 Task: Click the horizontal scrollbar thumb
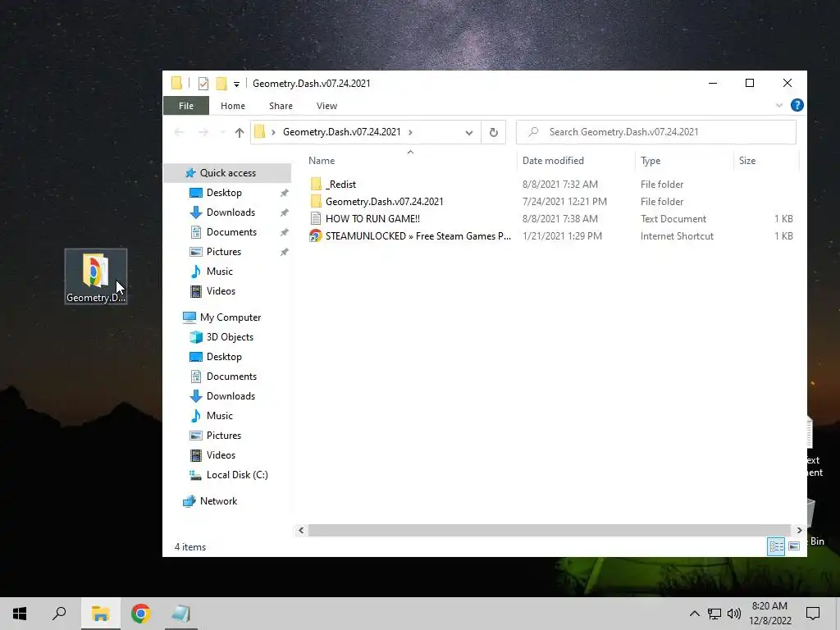coord(549,531)
